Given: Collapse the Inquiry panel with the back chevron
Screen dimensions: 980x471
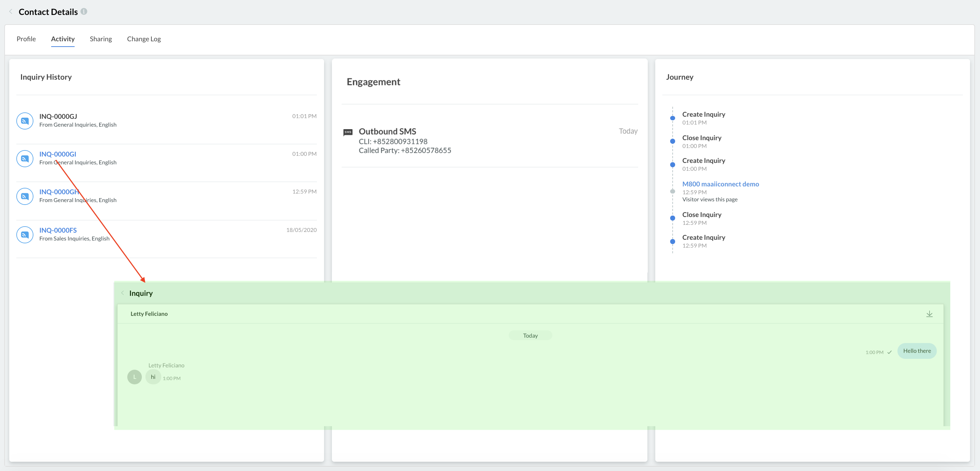Looking at the screenshot, I should (x=123, y=293).
